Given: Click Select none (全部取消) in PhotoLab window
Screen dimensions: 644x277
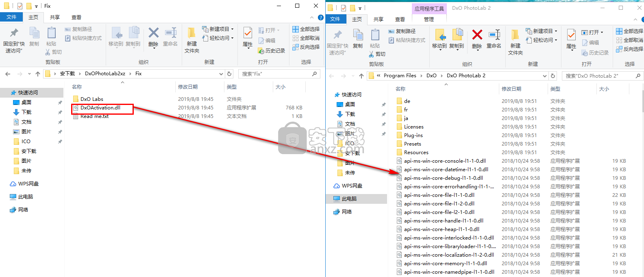Looking at the screenshot, I should click(630, 40).
